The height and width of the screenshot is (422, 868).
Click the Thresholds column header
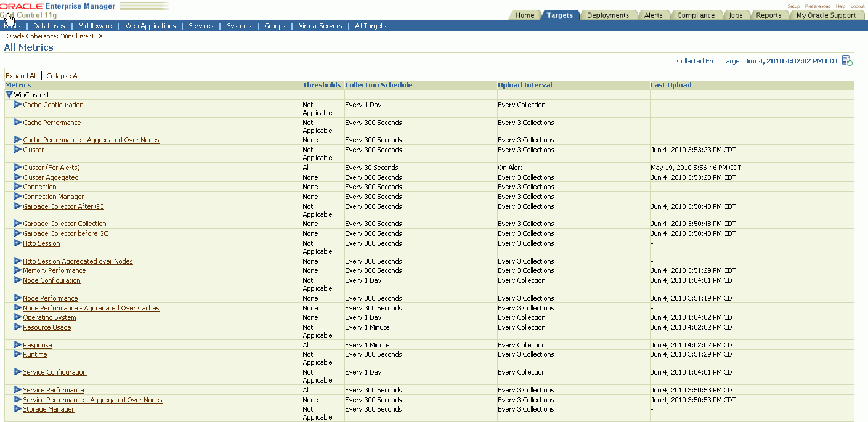pos(322,85)
